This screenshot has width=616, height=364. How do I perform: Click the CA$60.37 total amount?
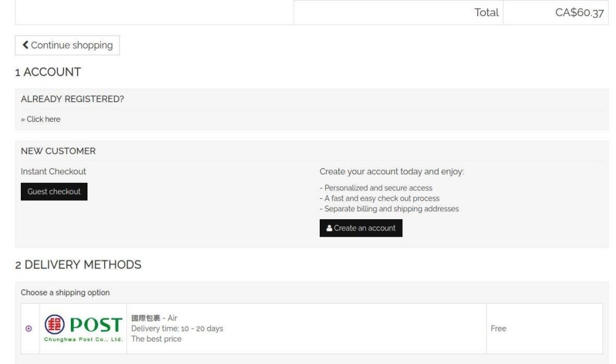point(579,13)
